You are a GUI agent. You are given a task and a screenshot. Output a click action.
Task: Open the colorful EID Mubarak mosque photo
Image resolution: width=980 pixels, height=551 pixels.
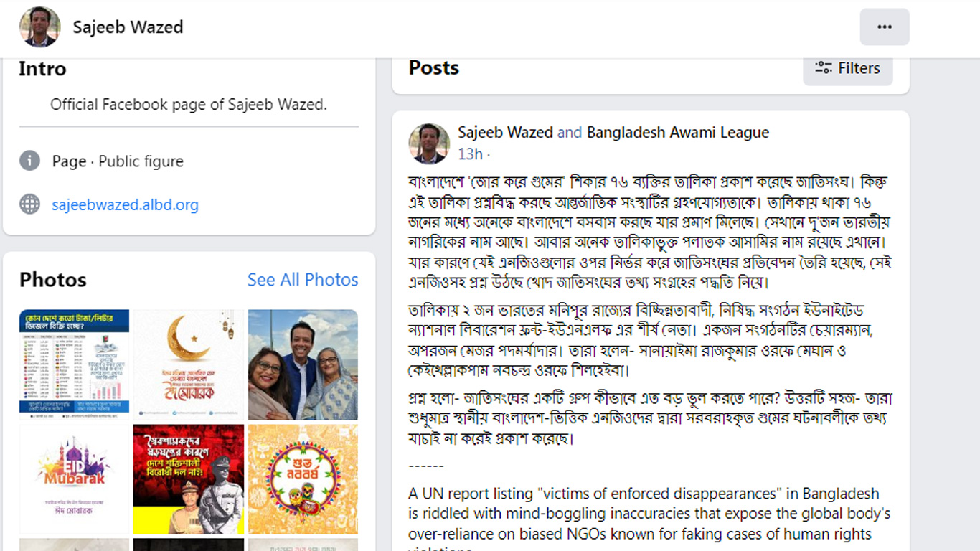(74, 479)
